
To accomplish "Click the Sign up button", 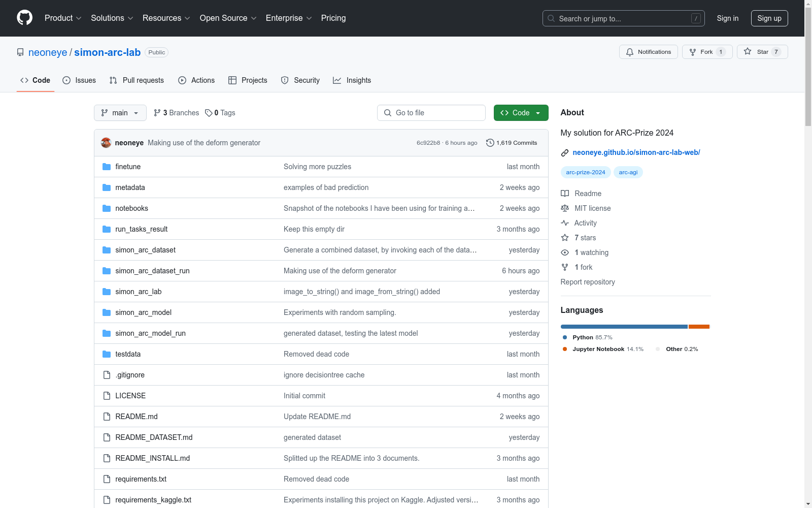I will [x=769, y=18].
